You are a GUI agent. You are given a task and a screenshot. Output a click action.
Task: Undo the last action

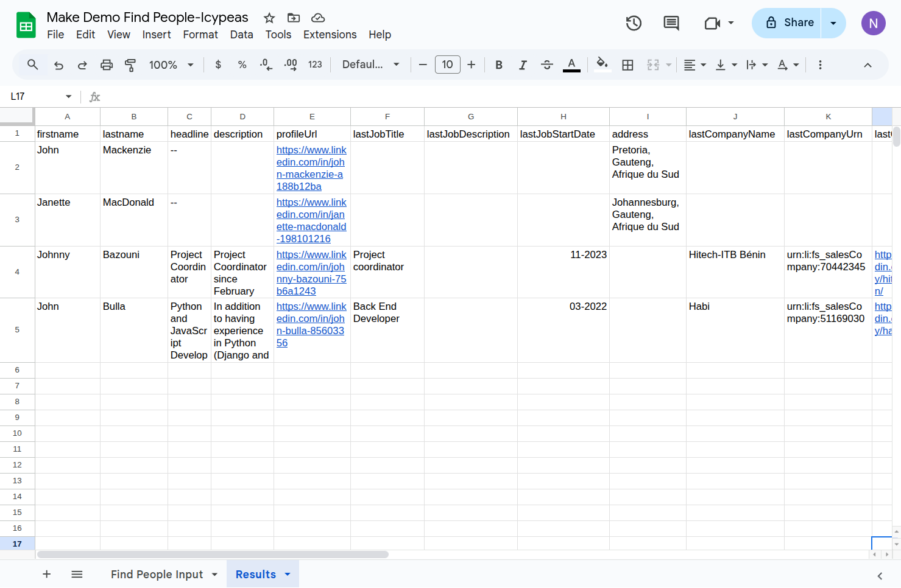58,65
